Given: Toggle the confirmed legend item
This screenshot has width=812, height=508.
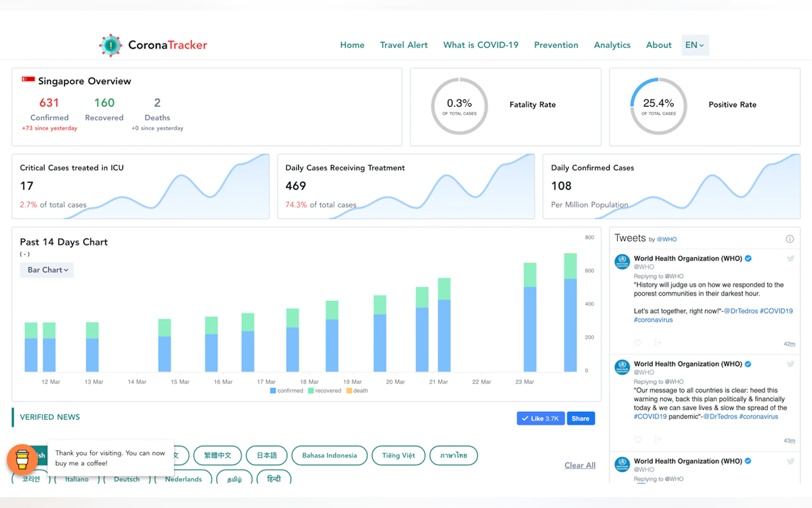Looking at the screenshot, I should coord(286,391).
